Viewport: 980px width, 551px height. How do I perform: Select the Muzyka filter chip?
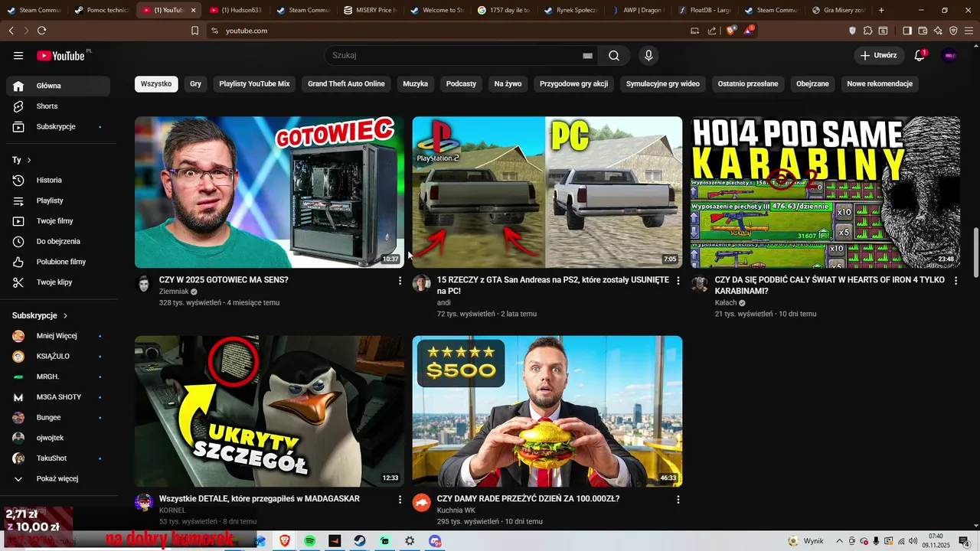[x=416, y=83]
